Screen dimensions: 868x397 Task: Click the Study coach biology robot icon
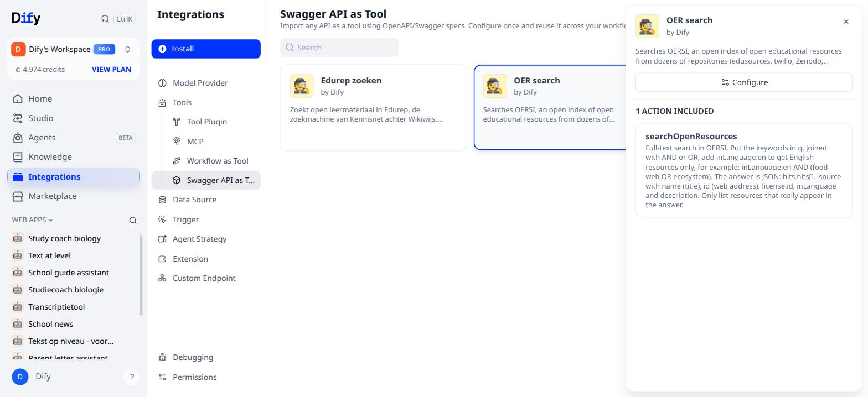point(18,238)
